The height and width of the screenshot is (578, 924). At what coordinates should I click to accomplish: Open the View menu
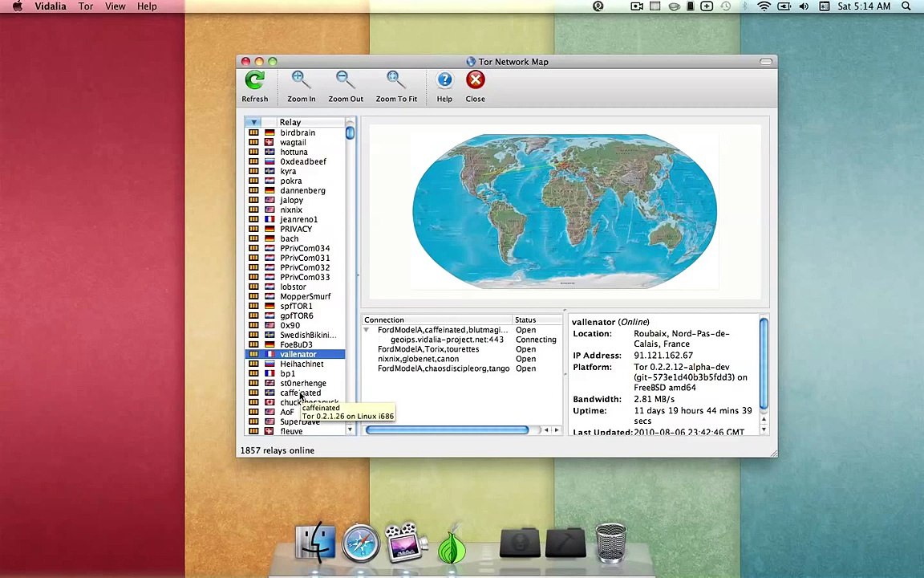[115, 6]
